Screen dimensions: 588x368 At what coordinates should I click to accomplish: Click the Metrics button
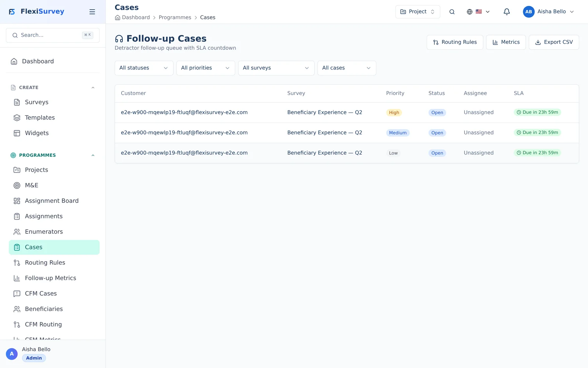[x=506, y=42]
